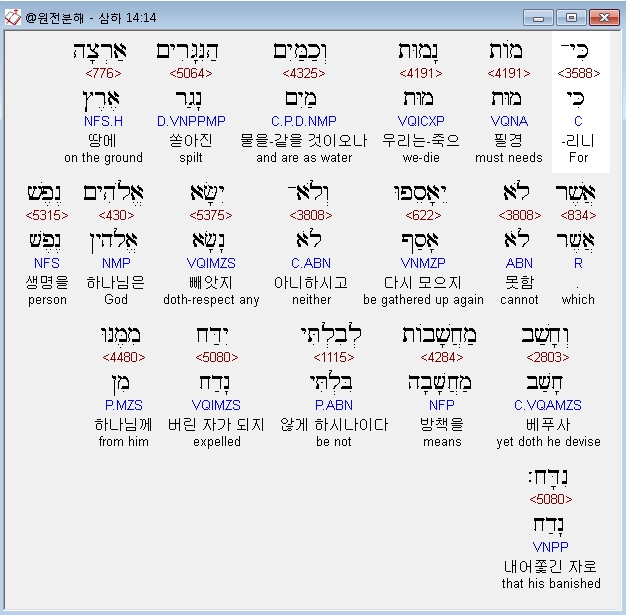The image size is (626, 615).
Task: Click <3808> above 'neither' column
Action: [x=311, y=216]
